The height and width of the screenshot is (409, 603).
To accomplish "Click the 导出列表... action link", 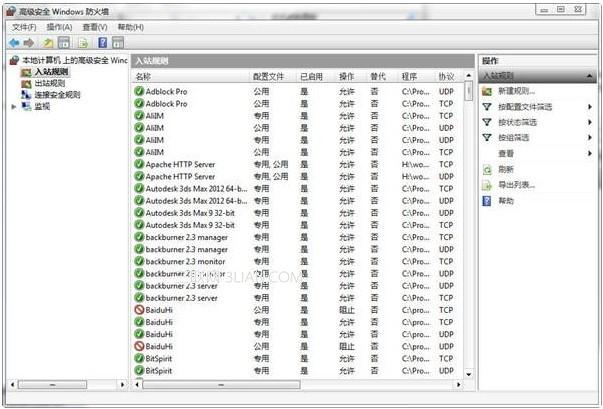I will tap(516, 185).
